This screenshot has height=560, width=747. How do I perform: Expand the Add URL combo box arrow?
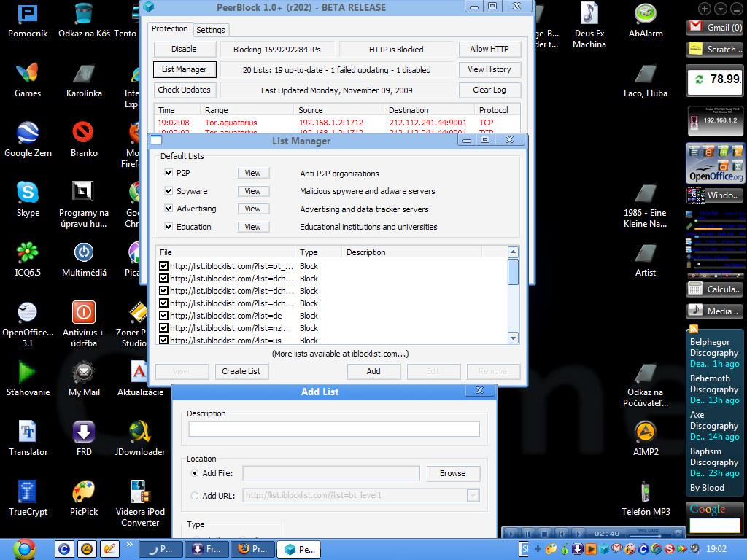pos(473,495)
